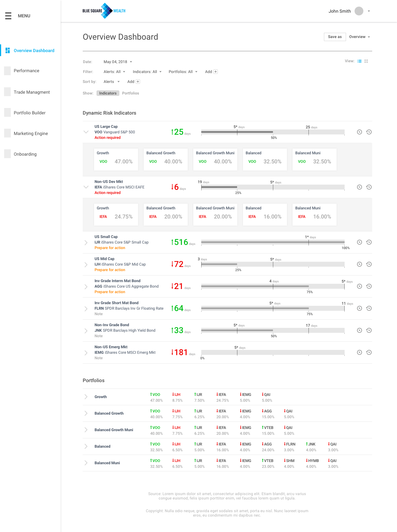Screen dimensions: 397x532
Task: Click the Blue Square Wealth logo
Action: click(x=104, y=11)
